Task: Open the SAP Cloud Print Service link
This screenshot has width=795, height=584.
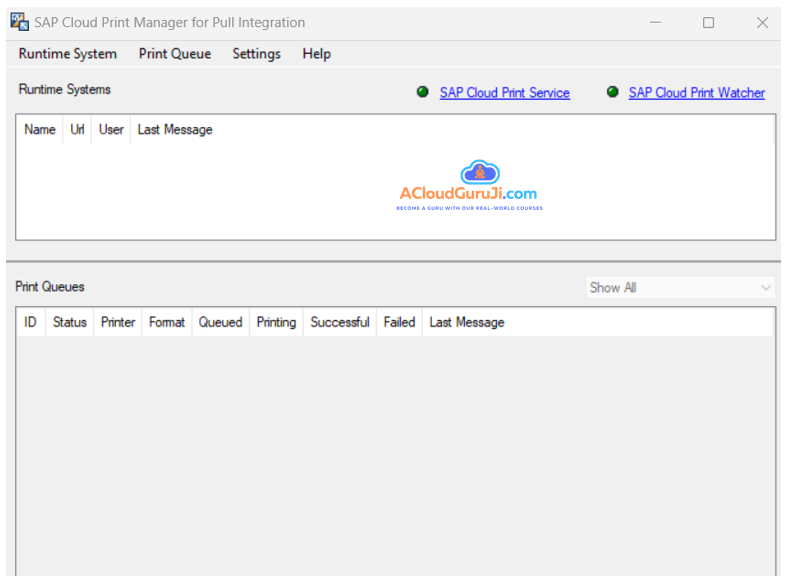Action: pos(504,93)
